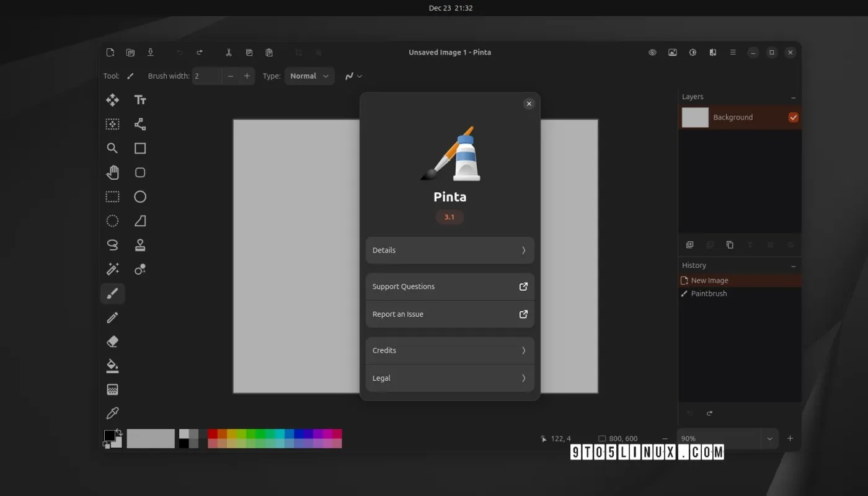Activate the Zoom magnifier tool
Screen dimensions: 868x496
point(112,148)
